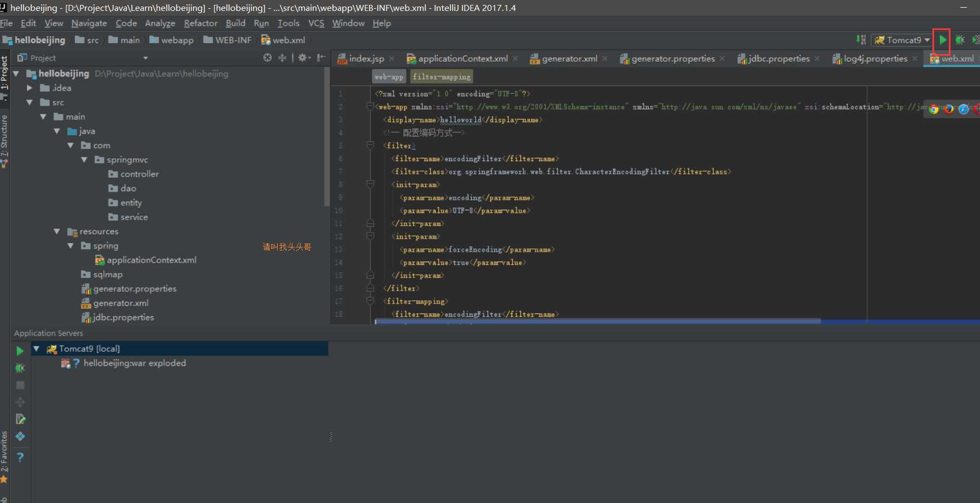Open the Project panel gear settings
This screenshot has width=980, height=503.
(x=304, y=57)
